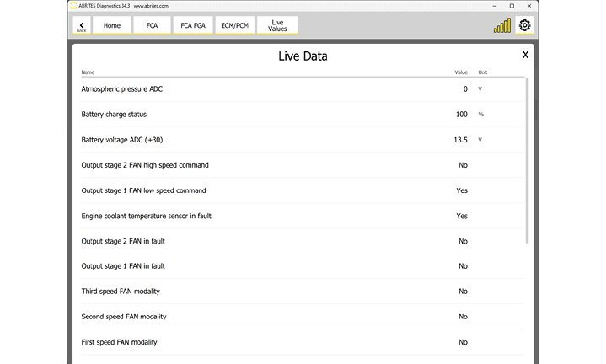Click the signal strength bars icon
Screen dimensions: 606x364
tap(502, 26)
